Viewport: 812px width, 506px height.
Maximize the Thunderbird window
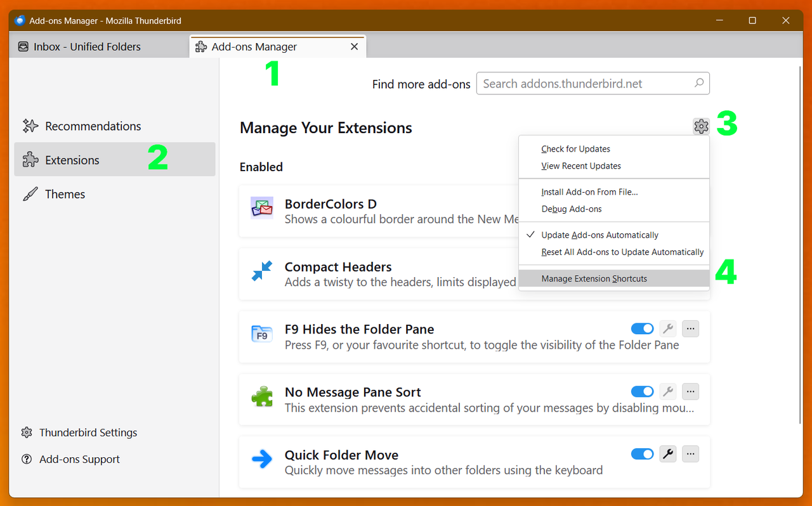click(x=752, y=20)
